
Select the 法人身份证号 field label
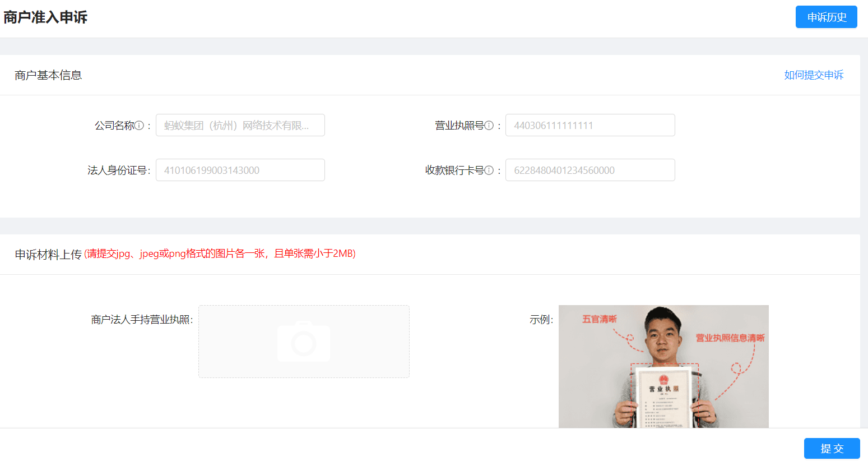[118, 170]
